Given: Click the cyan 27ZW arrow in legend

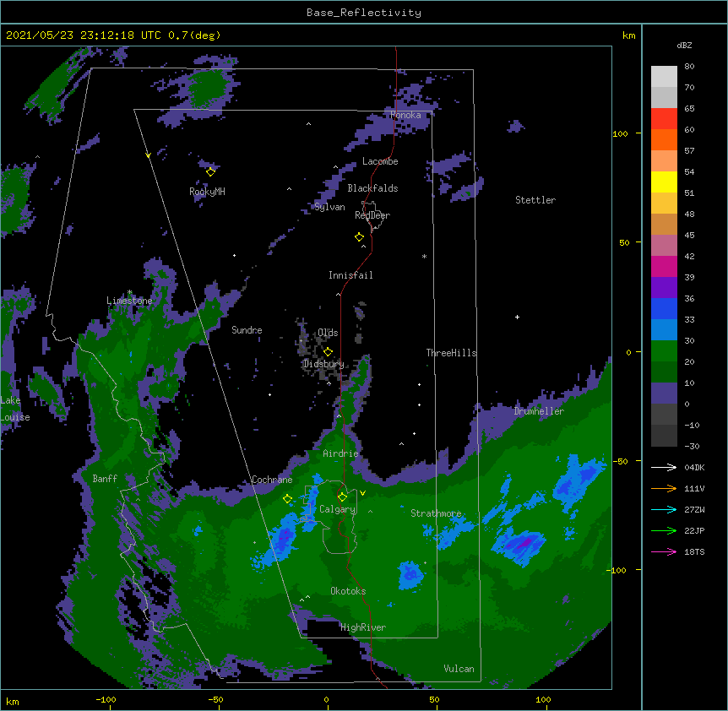Looking at the screenshot, I should click(664, 509).
